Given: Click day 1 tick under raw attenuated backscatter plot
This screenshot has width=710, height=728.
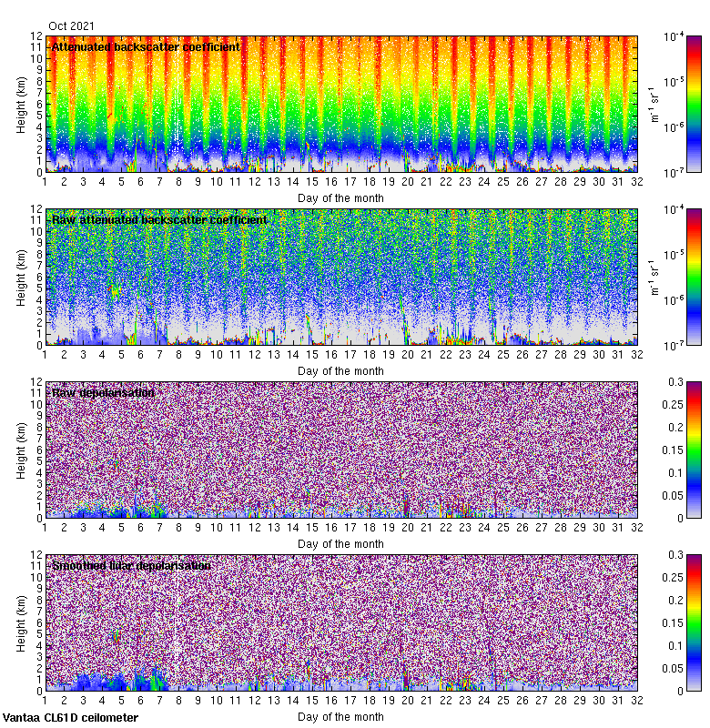Looking at the screenshot, I should pyautogui.click(x=46, y=355).
